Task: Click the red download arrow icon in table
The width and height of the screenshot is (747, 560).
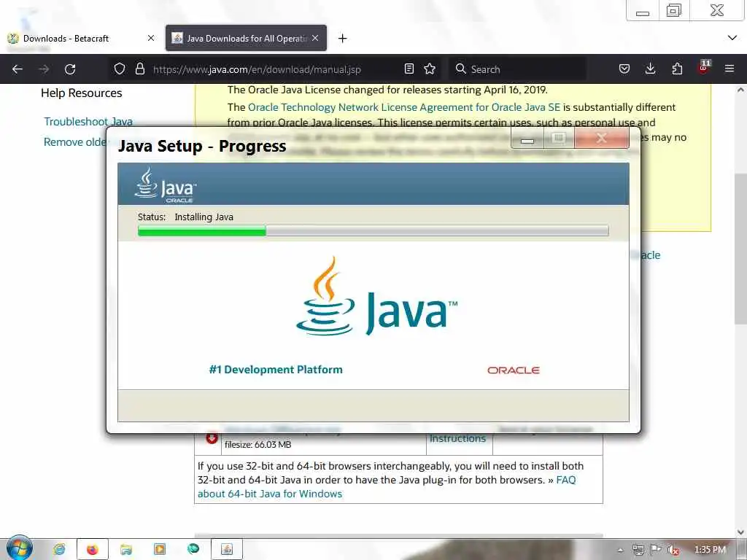Action: (212, 437)
